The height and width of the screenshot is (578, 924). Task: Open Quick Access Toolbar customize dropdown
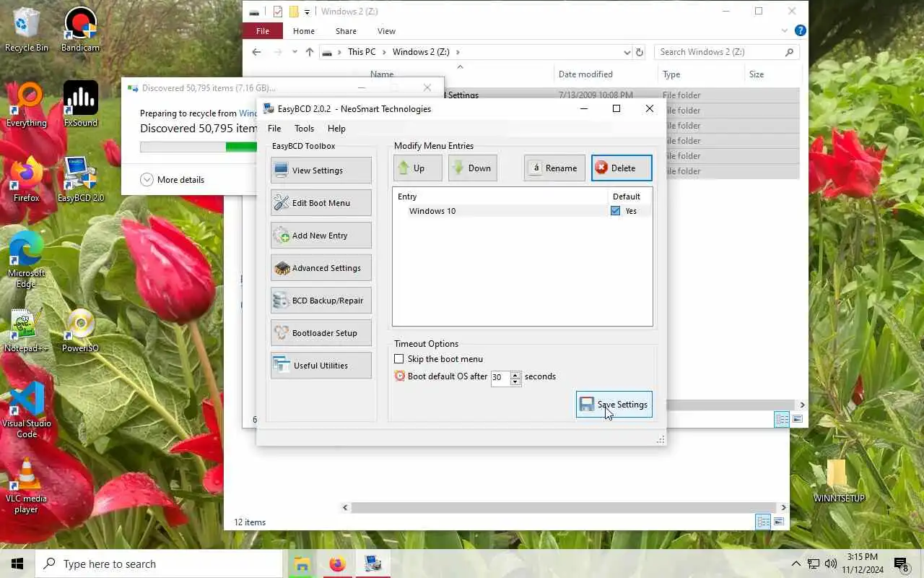(307, 12)
